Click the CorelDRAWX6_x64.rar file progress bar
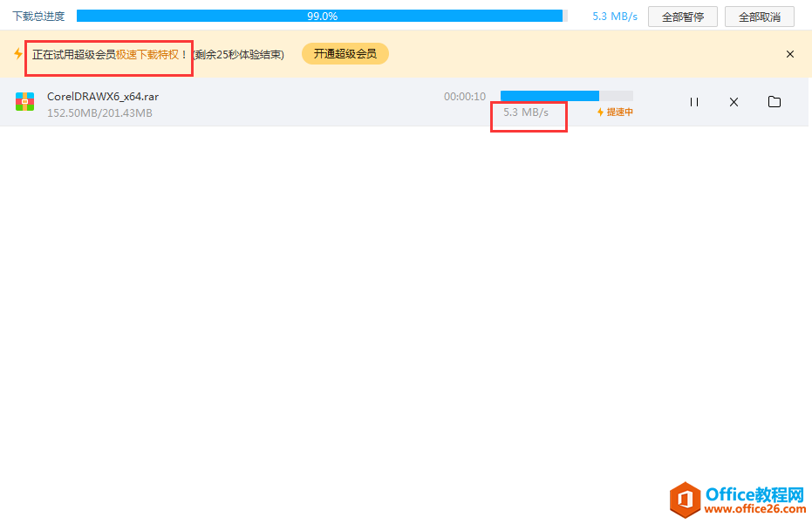 [x=567, y=96]
